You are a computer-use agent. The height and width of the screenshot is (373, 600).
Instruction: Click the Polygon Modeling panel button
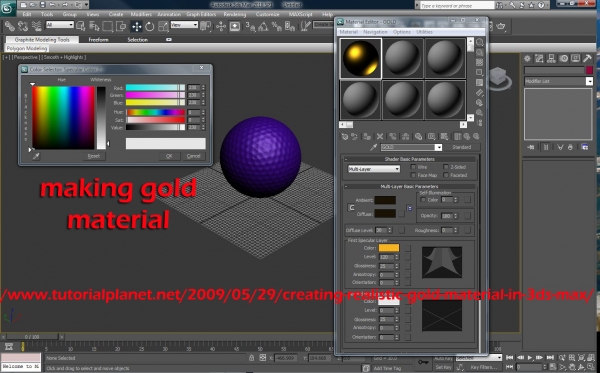(26, 49)
